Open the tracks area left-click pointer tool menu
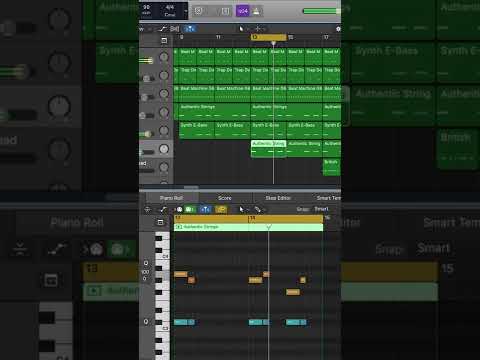 pyautogui.click(x=242, y=29)
